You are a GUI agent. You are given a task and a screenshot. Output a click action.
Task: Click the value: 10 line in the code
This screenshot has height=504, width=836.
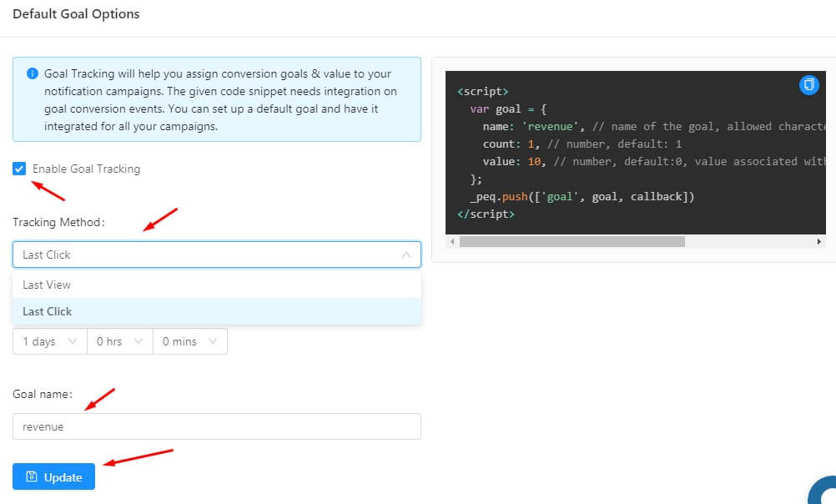654,162
